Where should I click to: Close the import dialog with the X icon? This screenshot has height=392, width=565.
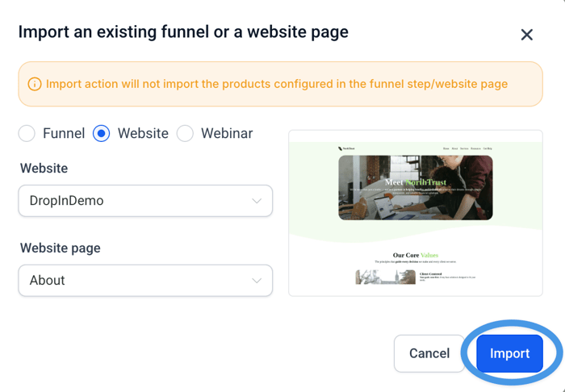pyautogui.click(x=526, y=35)
